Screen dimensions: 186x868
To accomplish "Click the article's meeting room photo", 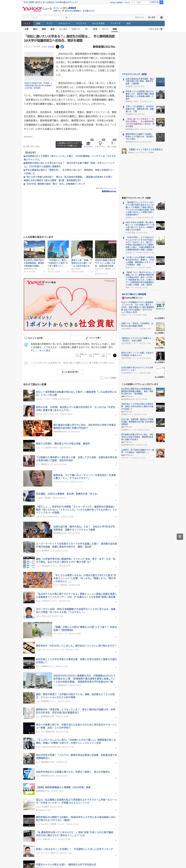I will [39, 66].
